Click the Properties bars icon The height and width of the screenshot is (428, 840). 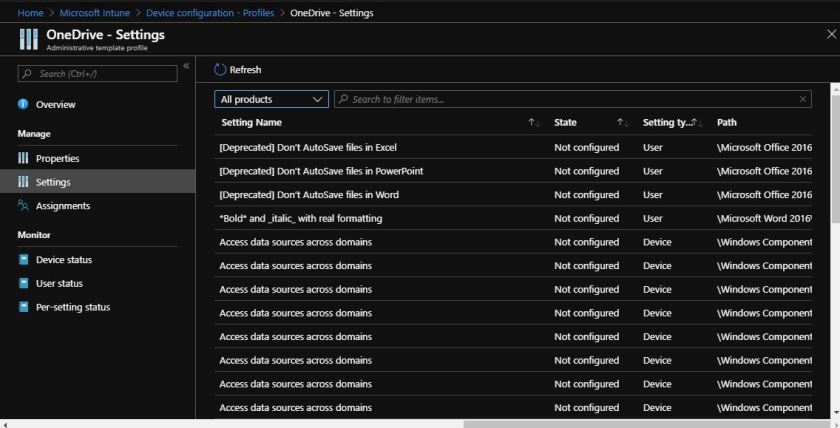coord(23,158)
